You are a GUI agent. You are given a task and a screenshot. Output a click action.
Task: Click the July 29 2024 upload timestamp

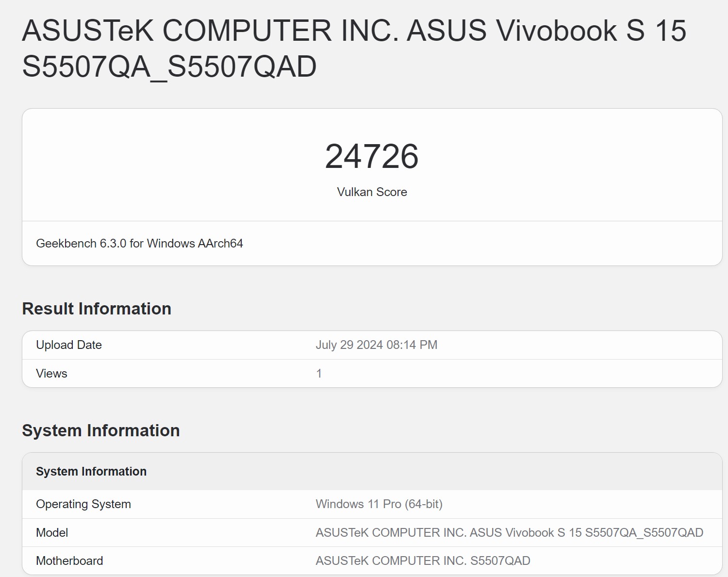(376, 345)
